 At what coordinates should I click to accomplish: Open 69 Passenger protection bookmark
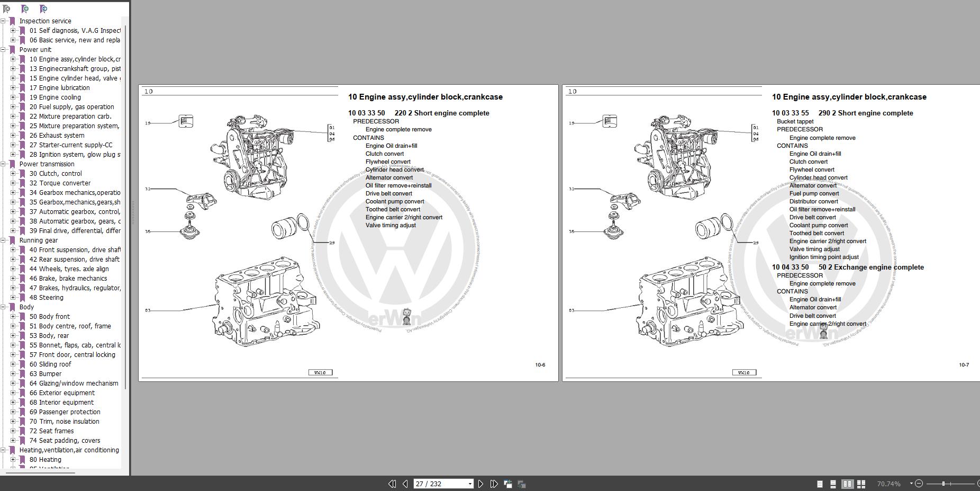tap(65, 412)
